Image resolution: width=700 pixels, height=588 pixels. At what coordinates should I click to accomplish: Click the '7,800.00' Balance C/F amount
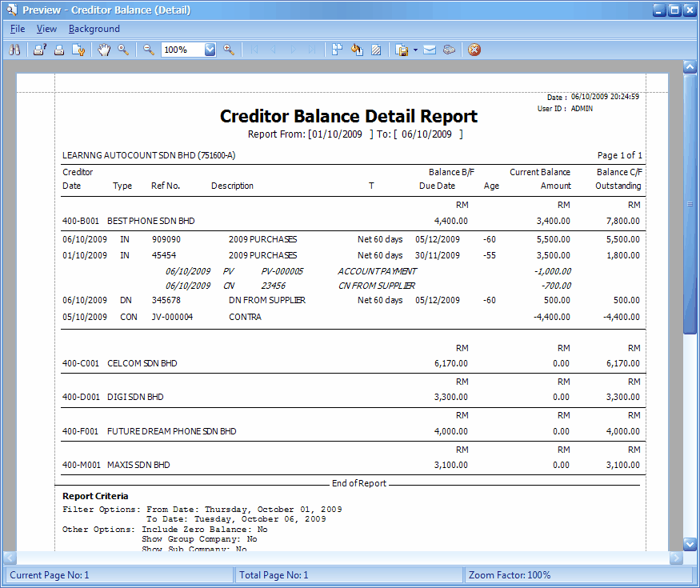622,221
